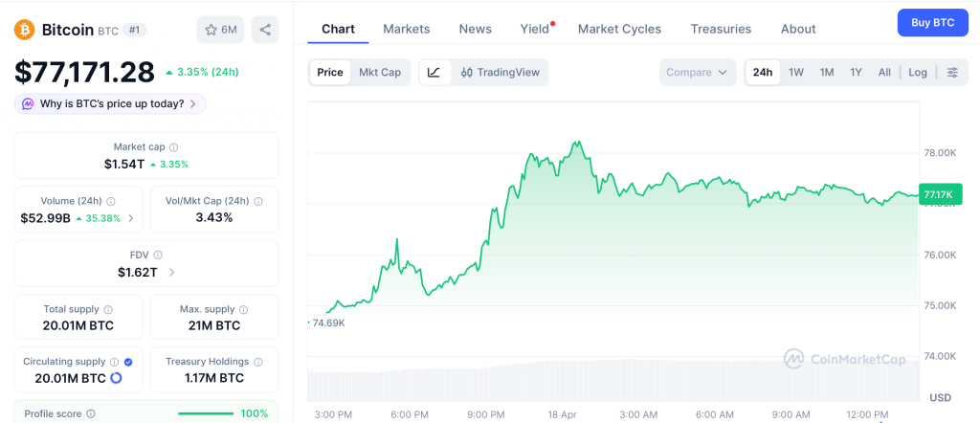Expand Volume (24h) details arrow

131,218
